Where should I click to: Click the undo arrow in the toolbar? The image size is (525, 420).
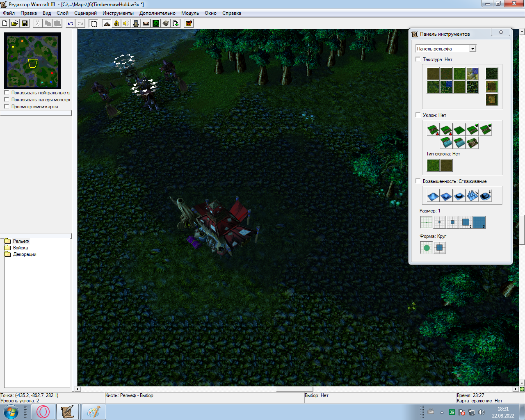[71, 23]
